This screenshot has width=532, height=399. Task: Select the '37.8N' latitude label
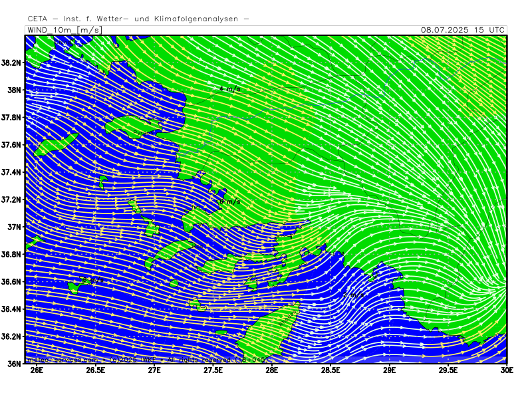[x=13, y=118]
